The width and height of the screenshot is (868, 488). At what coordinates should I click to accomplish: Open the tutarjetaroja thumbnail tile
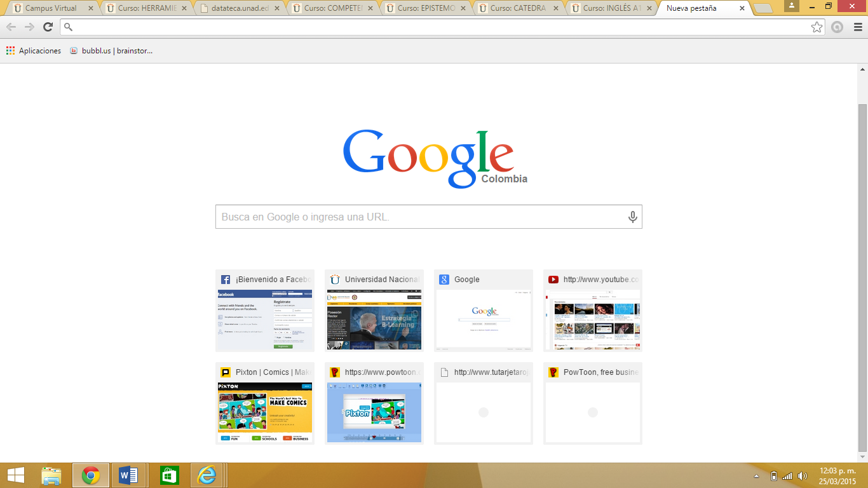click(x=484, y=403)
